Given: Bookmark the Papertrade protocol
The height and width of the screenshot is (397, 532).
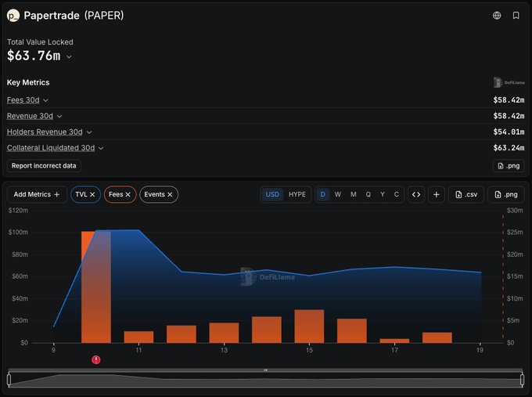Looking at the screenshot, I should (x=516, y=16).
